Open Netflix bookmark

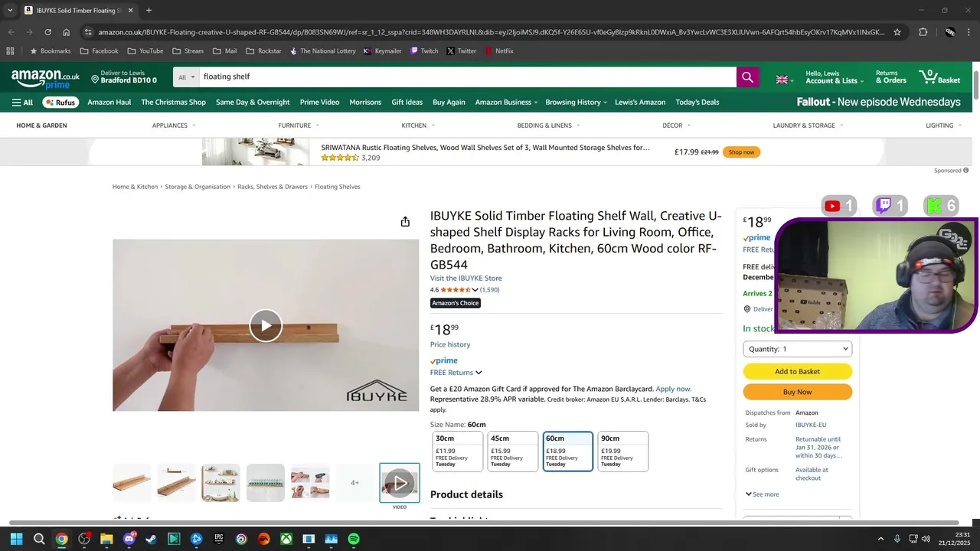[x=498, y=51]
